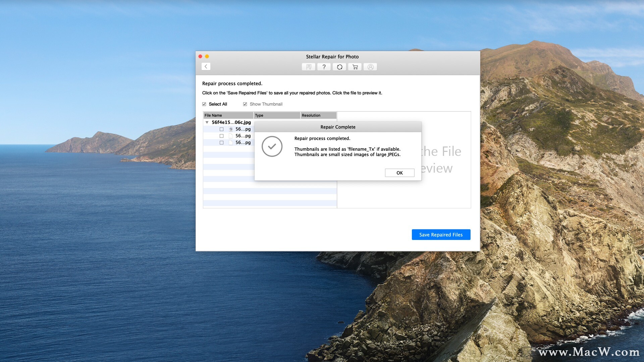The height and width of the screenshot is (362, 644).
Task: Click the Repair Complete dialog title
Action: (x=338, y=127)
